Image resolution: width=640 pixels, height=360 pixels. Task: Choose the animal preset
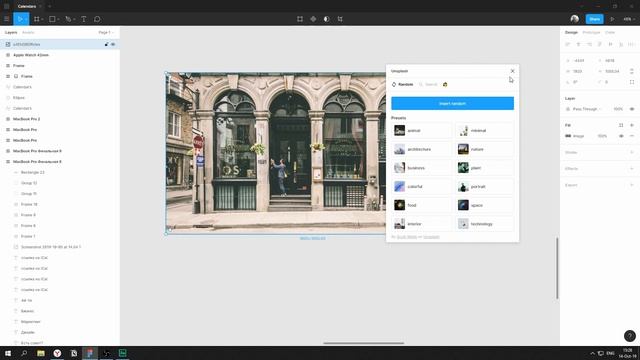421,131
